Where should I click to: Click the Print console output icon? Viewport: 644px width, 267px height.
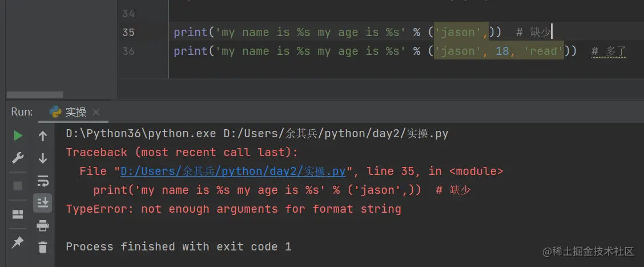tap(43, 225)
